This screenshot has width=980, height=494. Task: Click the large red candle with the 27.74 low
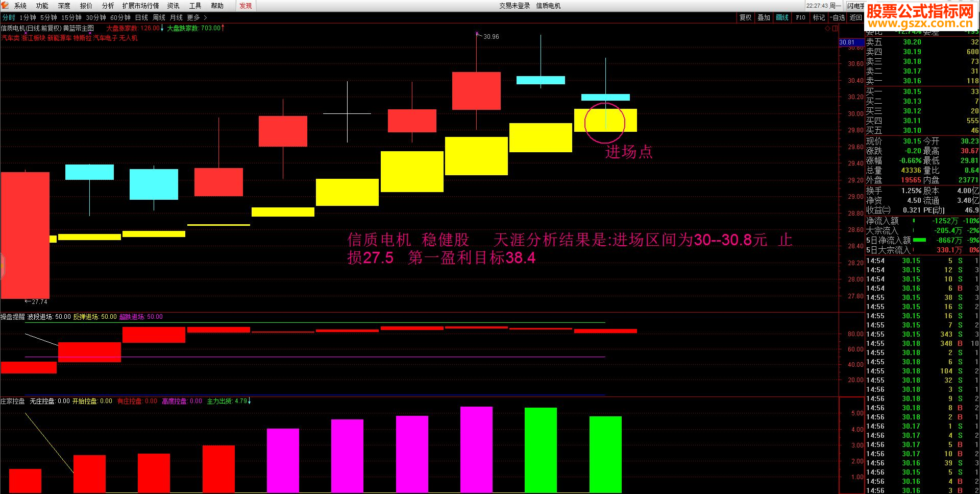click(x=25, y=235)
